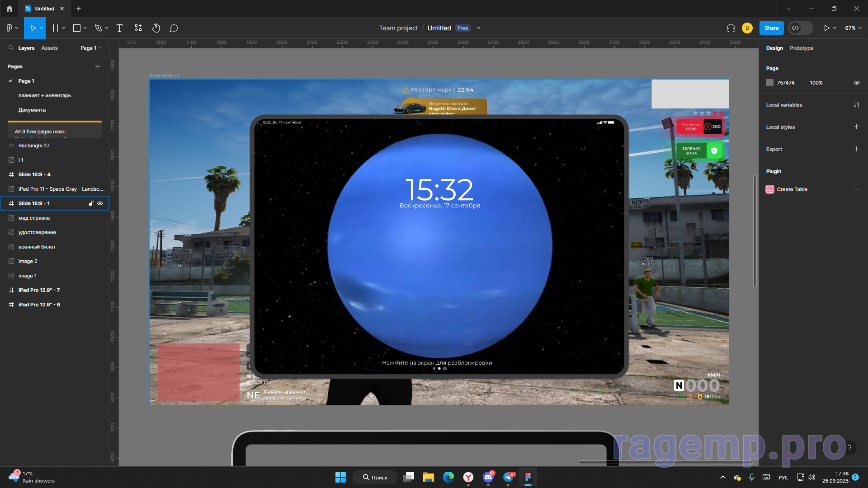Viewport: 868px width, 488px height.
Task: Open the tab list chevron in title bar
Action: pos(789,9)
